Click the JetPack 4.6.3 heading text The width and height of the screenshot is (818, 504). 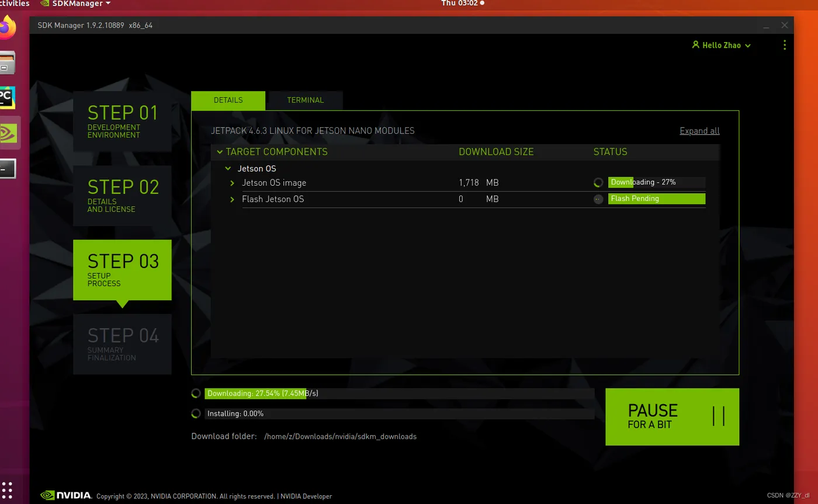tap(313, 131)
